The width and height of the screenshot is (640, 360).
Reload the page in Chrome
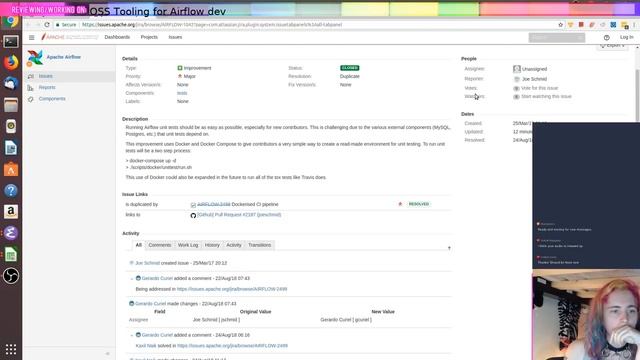click(47, 25)
